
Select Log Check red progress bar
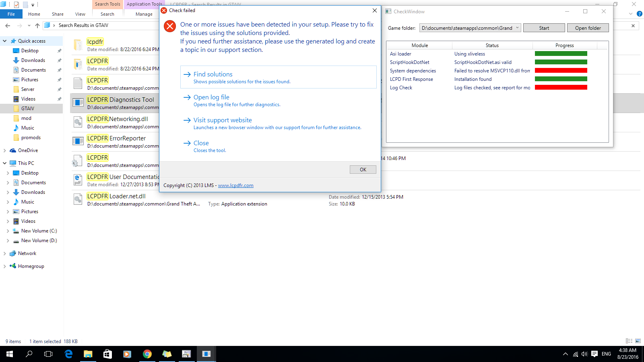tap(561, 87)
